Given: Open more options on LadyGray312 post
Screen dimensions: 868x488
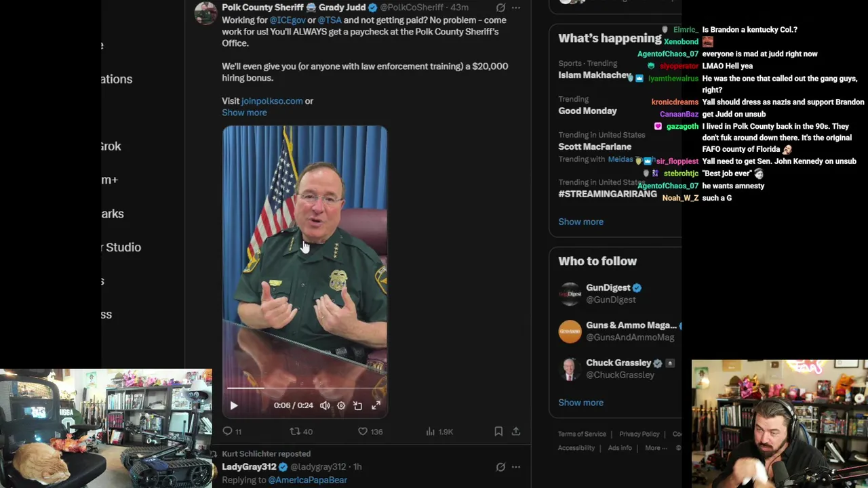Looking at the screenshot, I should tap(516, 466).
